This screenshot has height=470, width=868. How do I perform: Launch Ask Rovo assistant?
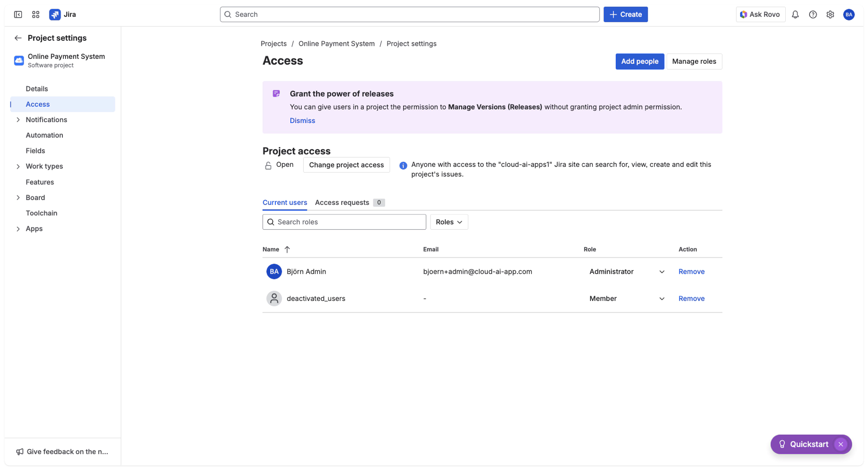click(760, 14)
